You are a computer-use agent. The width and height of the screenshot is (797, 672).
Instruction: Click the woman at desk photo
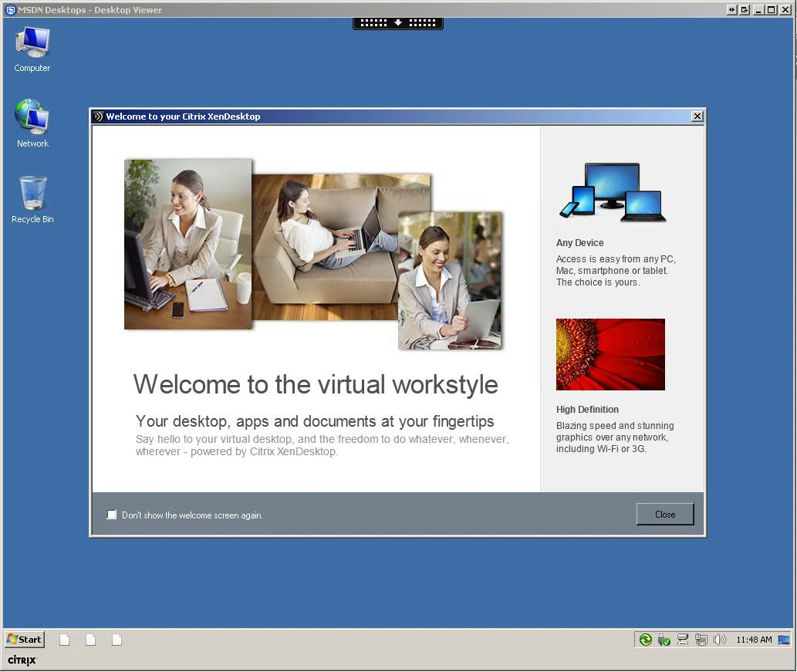(188, 244)
